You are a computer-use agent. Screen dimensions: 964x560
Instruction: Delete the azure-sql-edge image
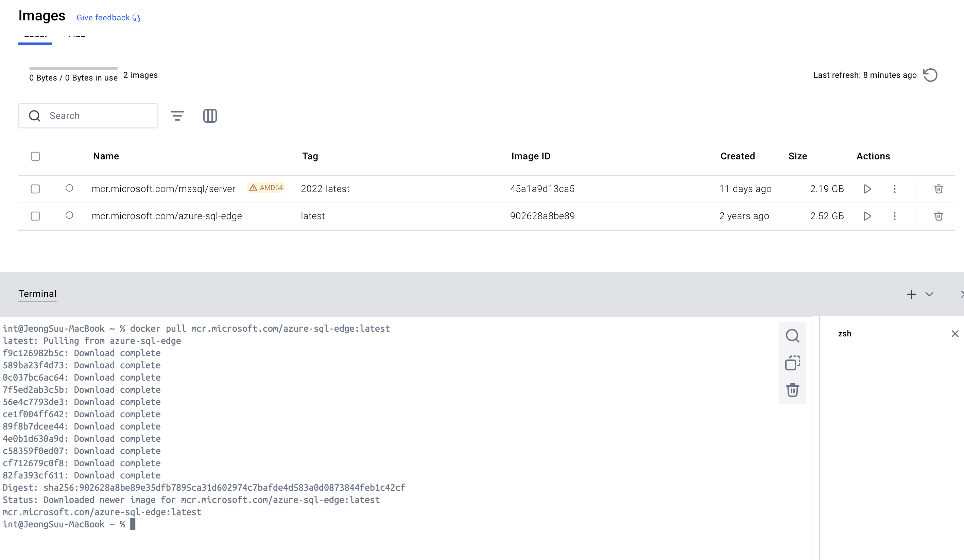pos(939,216)
